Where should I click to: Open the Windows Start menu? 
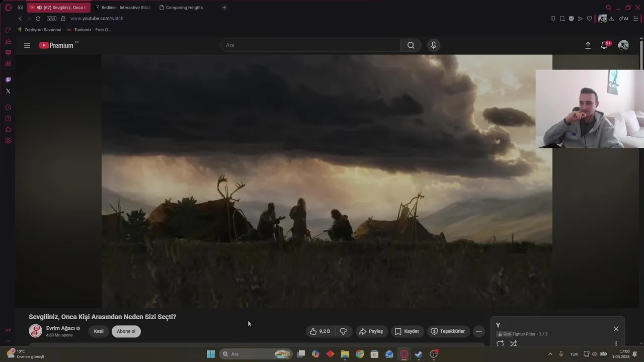pyautogui.click(x=211, y=354)
